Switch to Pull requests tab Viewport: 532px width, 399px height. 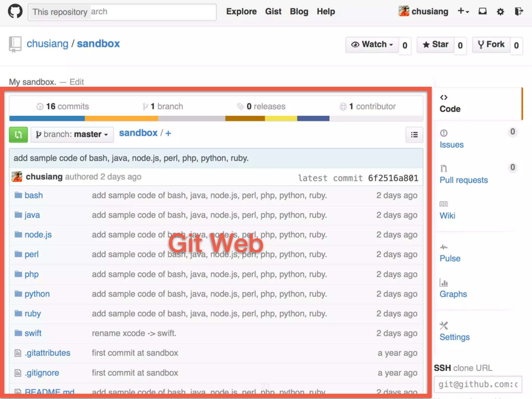click(x=463, y=180)
